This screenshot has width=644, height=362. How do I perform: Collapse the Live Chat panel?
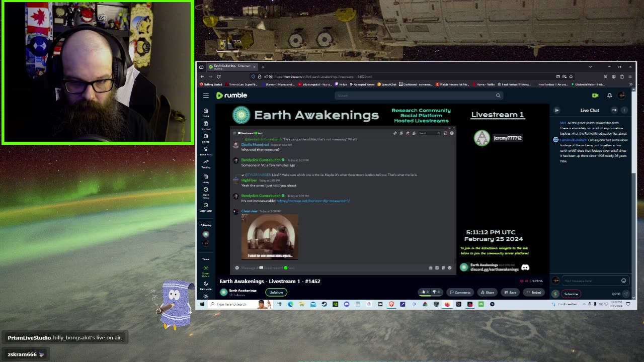pos(557,110)
